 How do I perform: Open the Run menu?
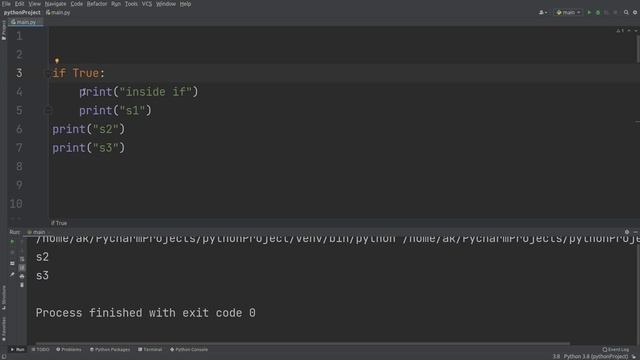pos(116,4)
